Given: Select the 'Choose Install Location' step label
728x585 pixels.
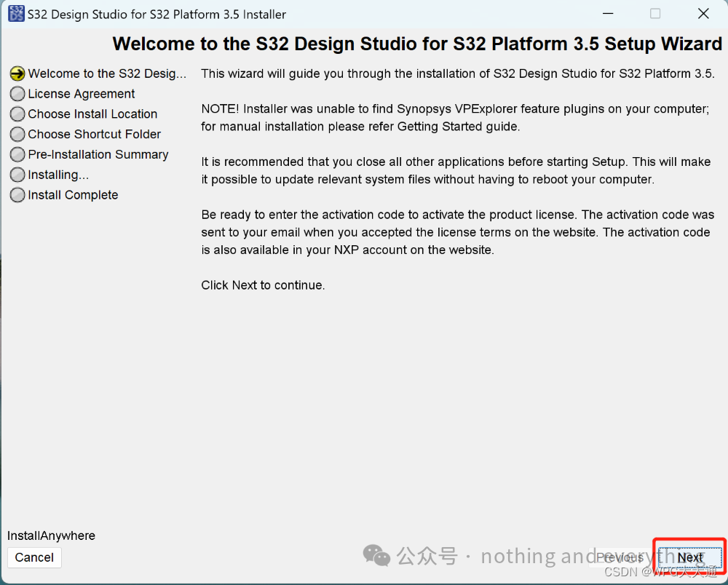Looking at the screenshot, I should [x=92, y=114].
